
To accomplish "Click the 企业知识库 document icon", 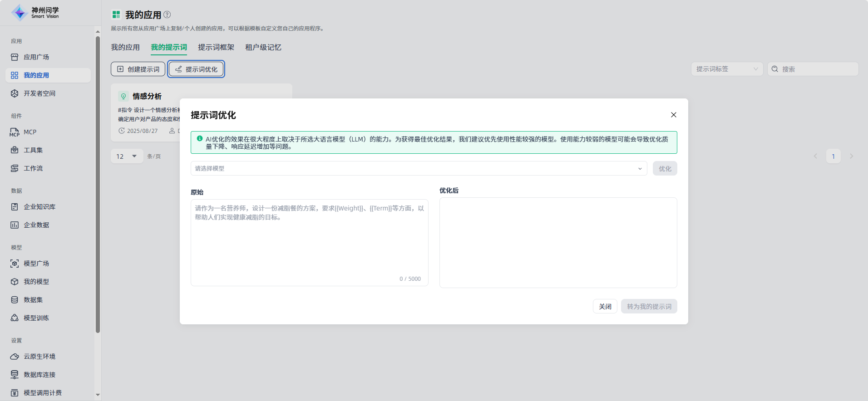I will 15,207.
